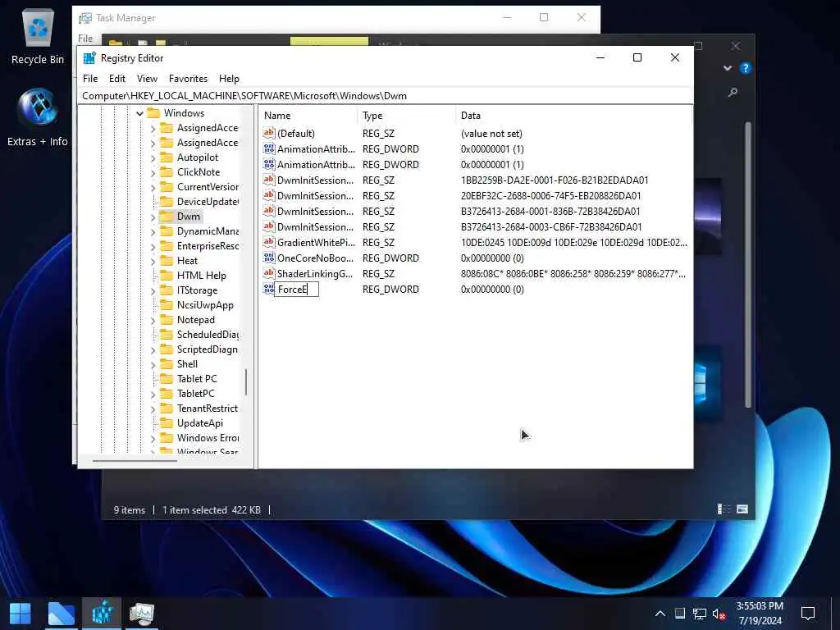This screenshot has height=630, width=840.
Task: Click the taskbar clock showing 3:55:03 PM
Action: click(760, 614)
